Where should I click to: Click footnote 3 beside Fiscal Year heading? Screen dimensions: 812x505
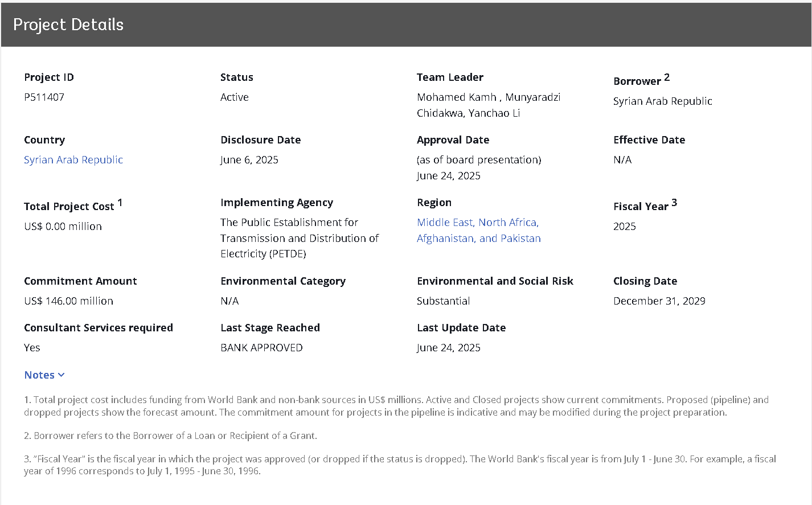pyautogui.click(x=674, y=203)
